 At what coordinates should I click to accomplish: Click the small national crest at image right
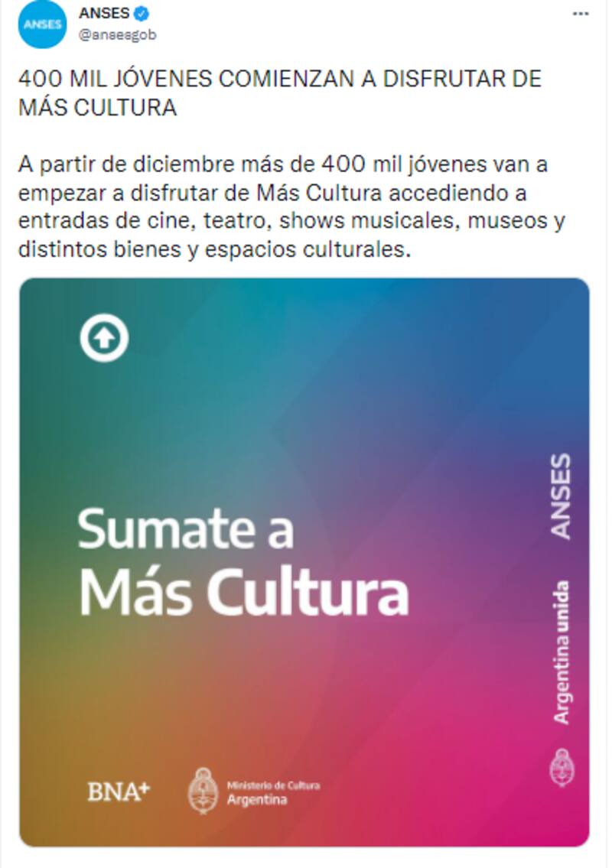562,767
